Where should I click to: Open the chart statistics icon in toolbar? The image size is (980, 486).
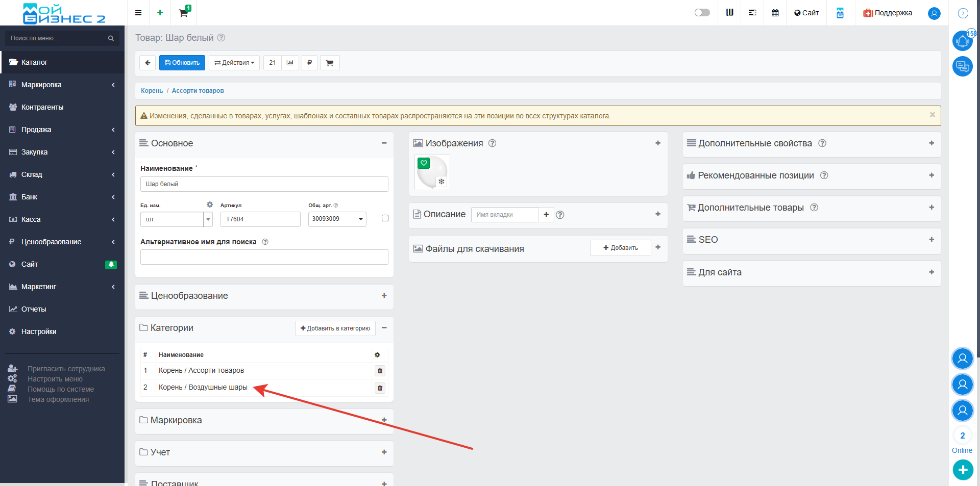290,63
